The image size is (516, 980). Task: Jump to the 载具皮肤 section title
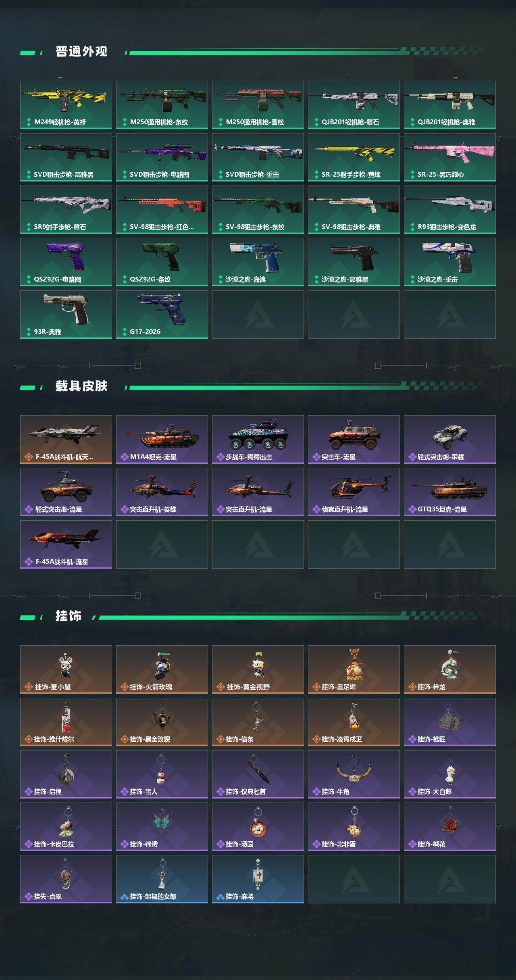tap(81, 386)
